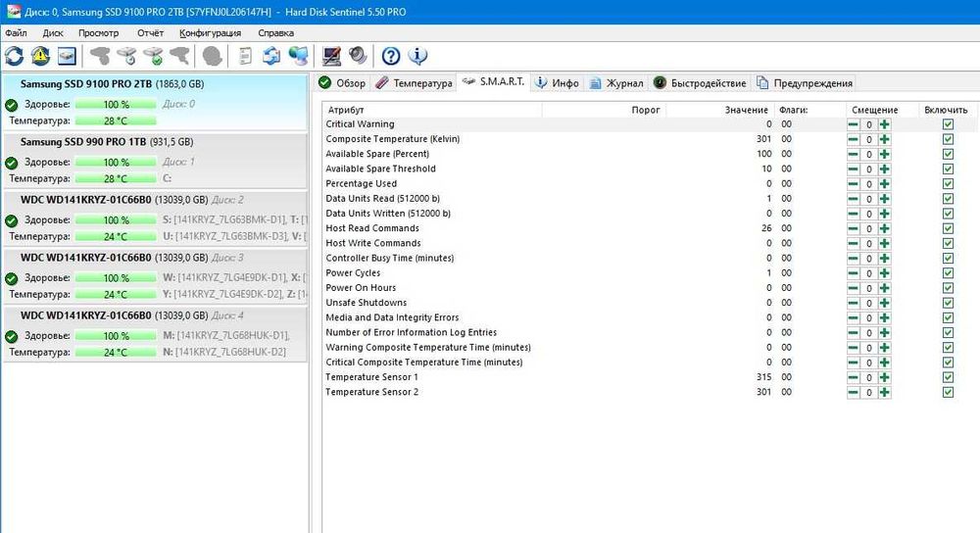Click offset field in Controller Busy Time row
This screenshot has width=980, height=533.
[868, 259]
